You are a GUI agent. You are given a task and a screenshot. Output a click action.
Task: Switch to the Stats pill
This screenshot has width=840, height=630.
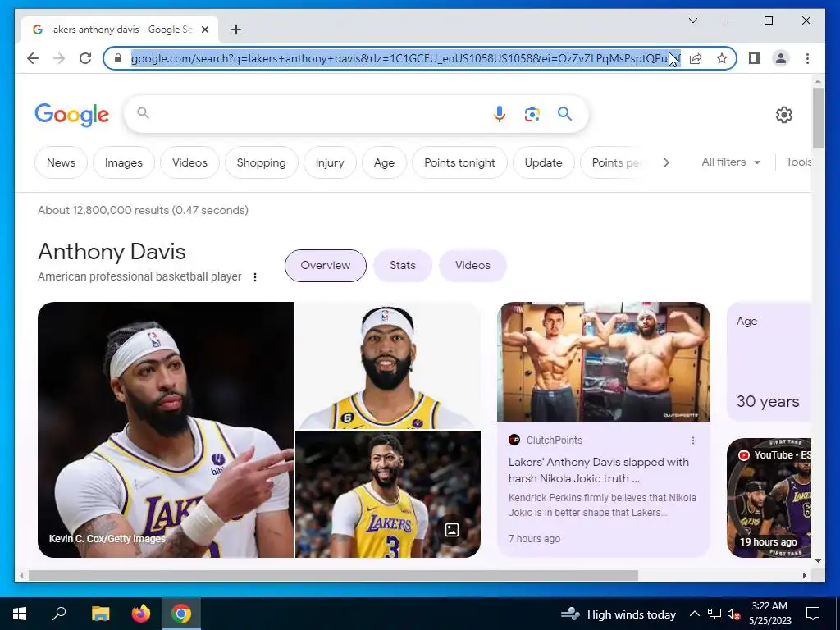point(402,265)
